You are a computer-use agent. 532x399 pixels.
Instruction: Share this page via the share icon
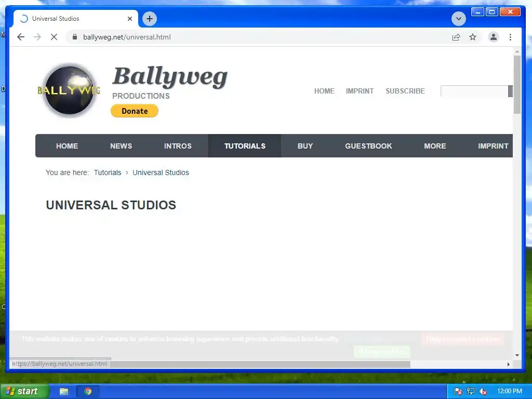[456, 37]
